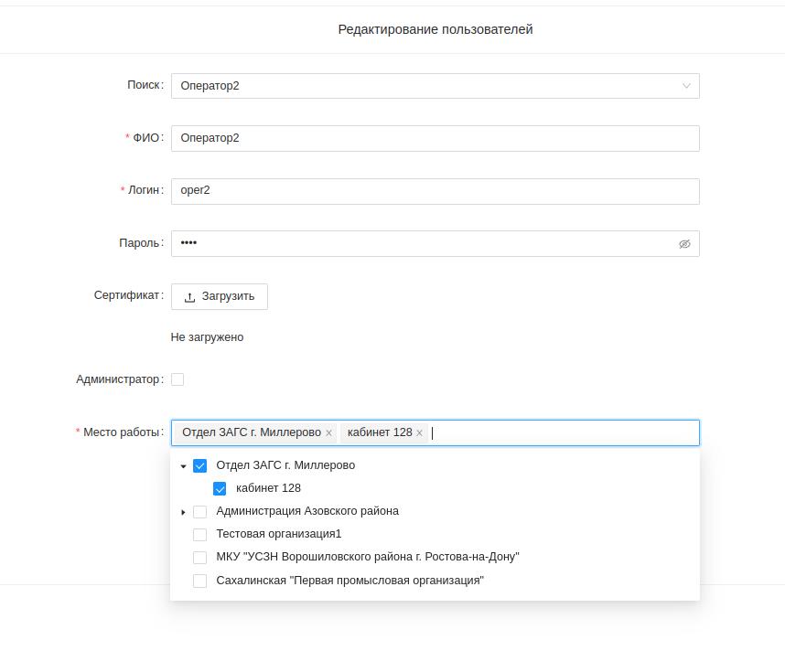785x672 pixels.
Task: Toggle password visibility eye icon
Action: 684,244
